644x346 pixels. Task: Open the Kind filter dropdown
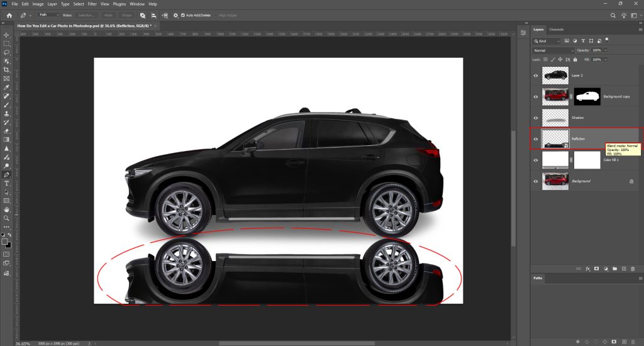click(x=547, y=41)
